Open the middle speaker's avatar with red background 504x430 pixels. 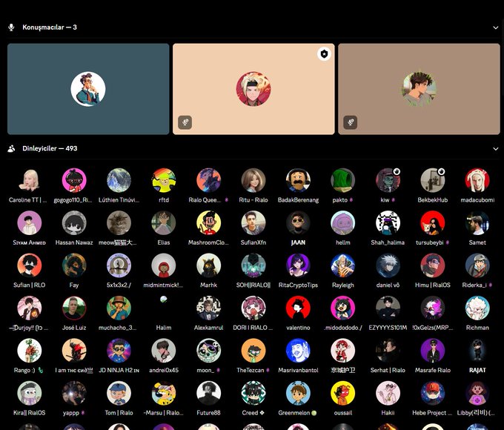point(253,89)
